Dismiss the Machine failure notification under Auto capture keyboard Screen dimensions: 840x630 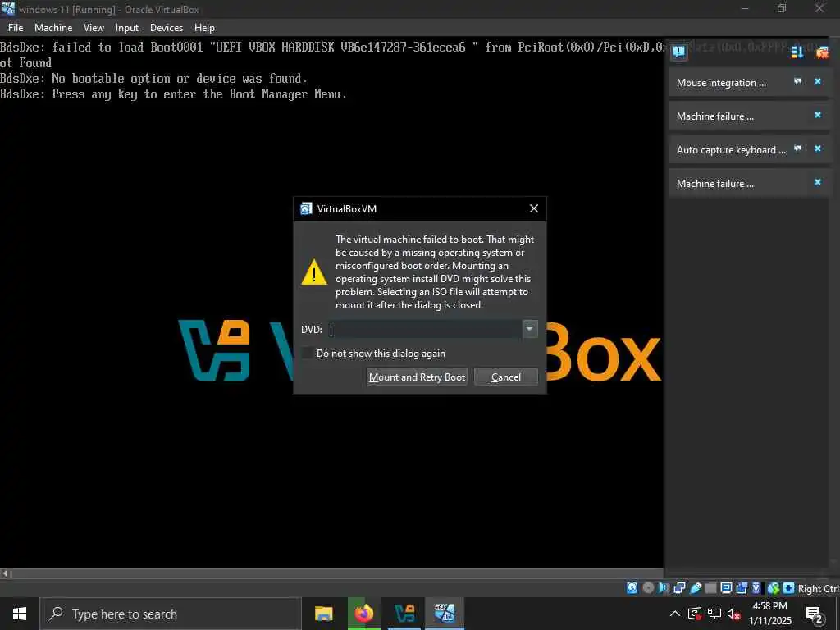click(818, 182)
